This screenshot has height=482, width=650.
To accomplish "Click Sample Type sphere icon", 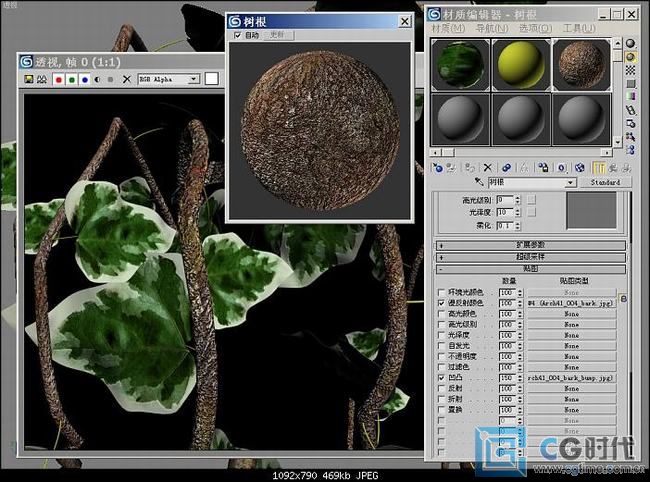I will [631, 44].
